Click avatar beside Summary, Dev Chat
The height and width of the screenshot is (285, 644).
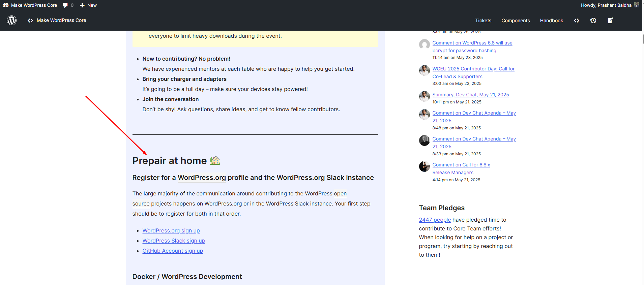click(425, 96)
